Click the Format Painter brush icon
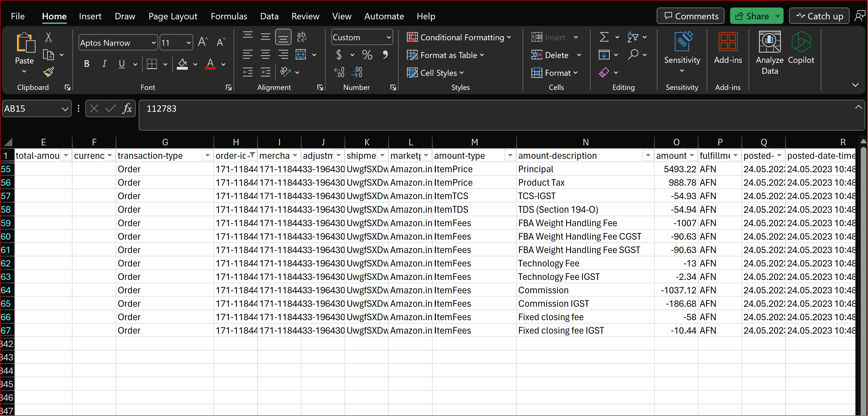The image size is (868, 416). (x=48, y=72)
